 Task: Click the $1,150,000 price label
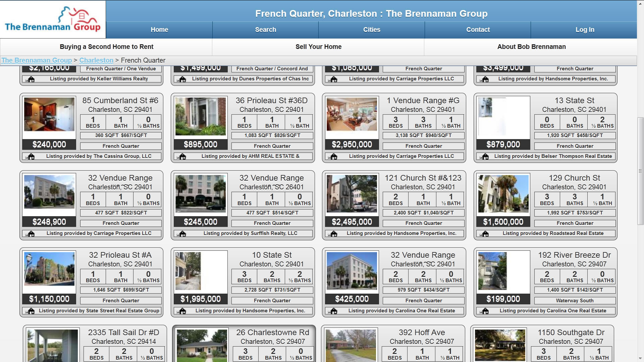pyautogui.click(x=49, y=299)
